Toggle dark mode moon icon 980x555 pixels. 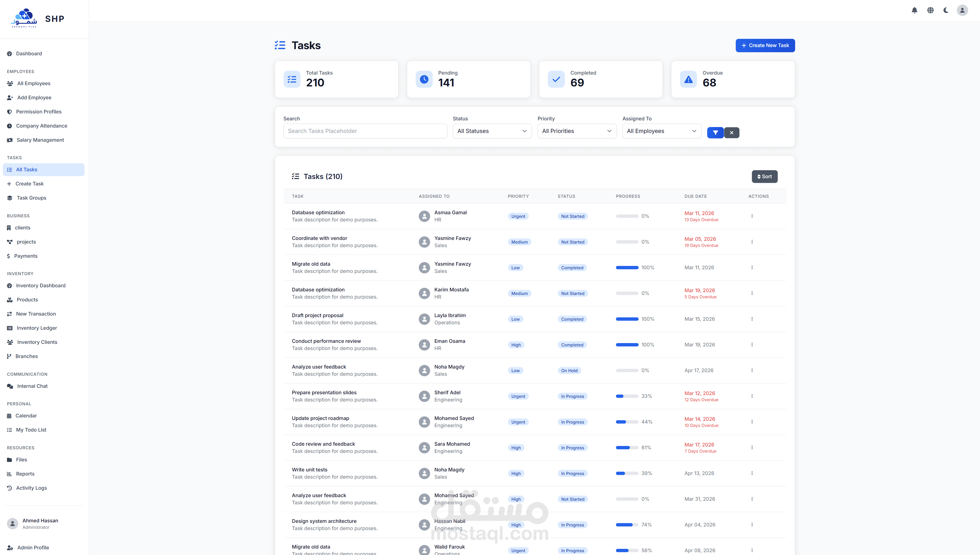[x=946, y=10]
